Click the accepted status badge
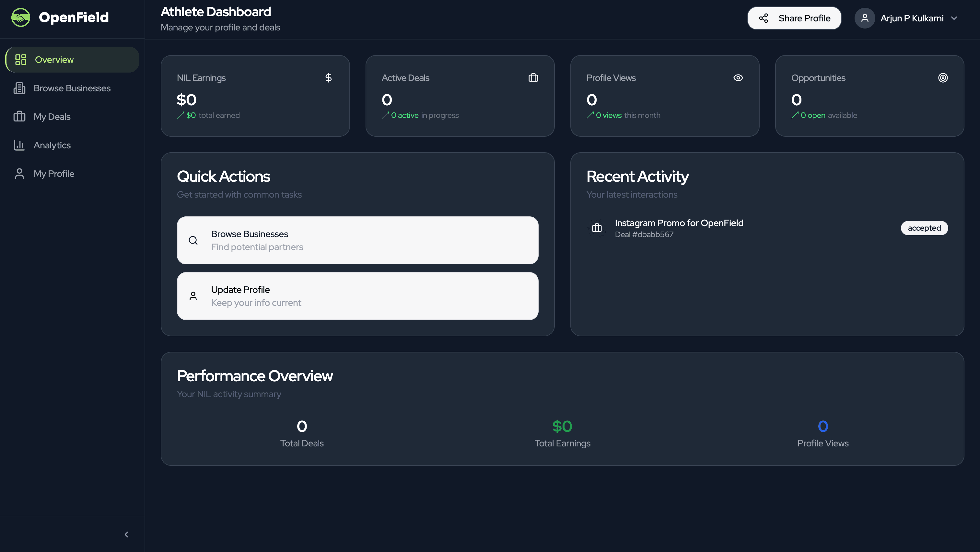Screen dimensions: 980x552 click(x=924, y=228)
